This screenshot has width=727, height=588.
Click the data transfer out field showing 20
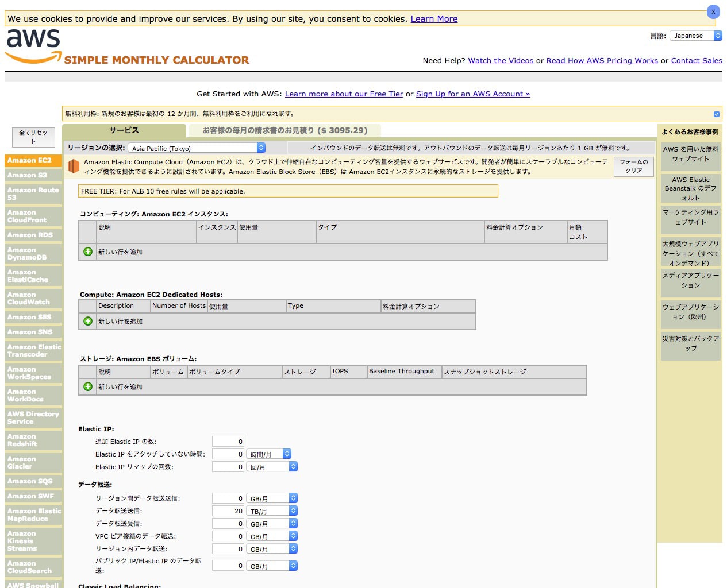tap(228, 511)
